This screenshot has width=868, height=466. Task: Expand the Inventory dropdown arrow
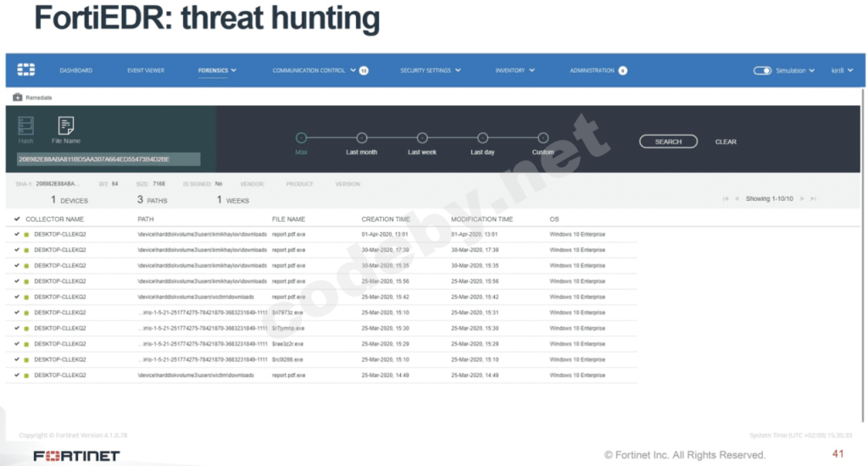(532, 70)
